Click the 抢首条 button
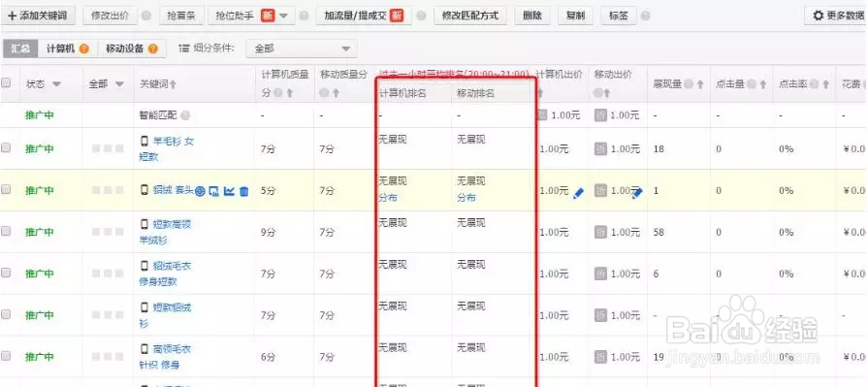The height and width of the screenshot is (387, 868). coord(181,16)
